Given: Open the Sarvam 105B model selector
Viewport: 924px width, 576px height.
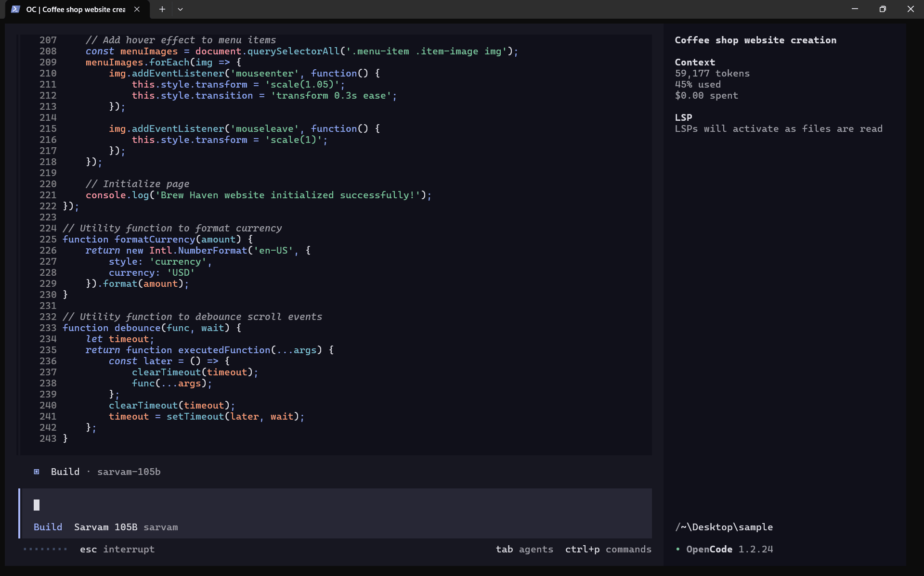Looking at the screenshot, I should pos(105,527).
